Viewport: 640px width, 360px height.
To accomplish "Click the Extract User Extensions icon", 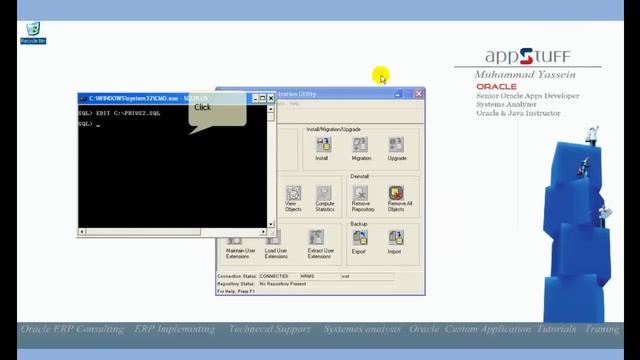I will [x=316, y=237].
